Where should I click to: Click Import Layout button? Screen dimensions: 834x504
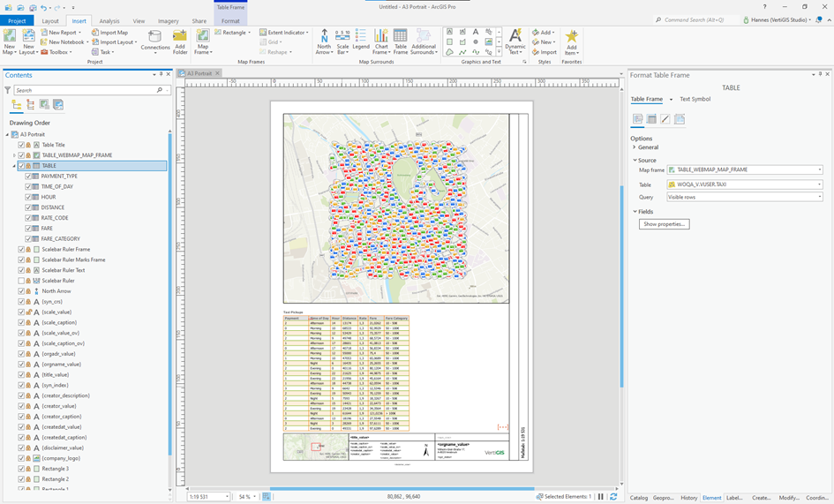click(114, 42)
